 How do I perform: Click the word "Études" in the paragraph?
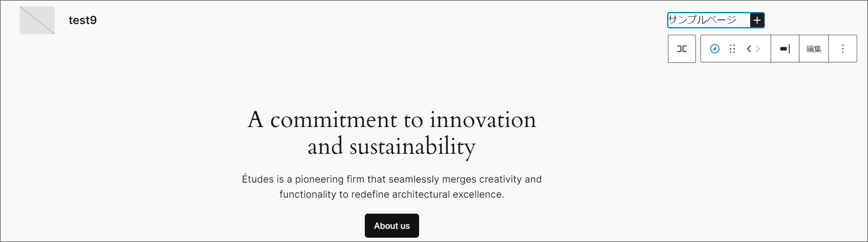[x=257, y=179]
